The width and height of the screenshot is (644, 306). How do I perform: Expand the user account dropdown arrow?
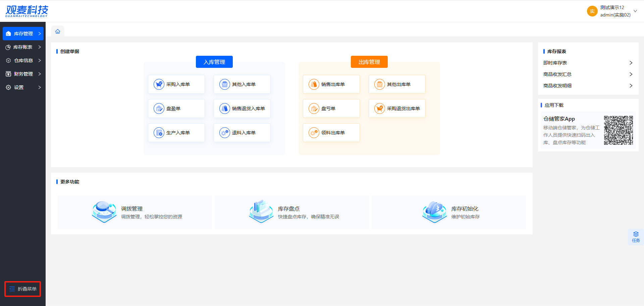coord(635,11)
